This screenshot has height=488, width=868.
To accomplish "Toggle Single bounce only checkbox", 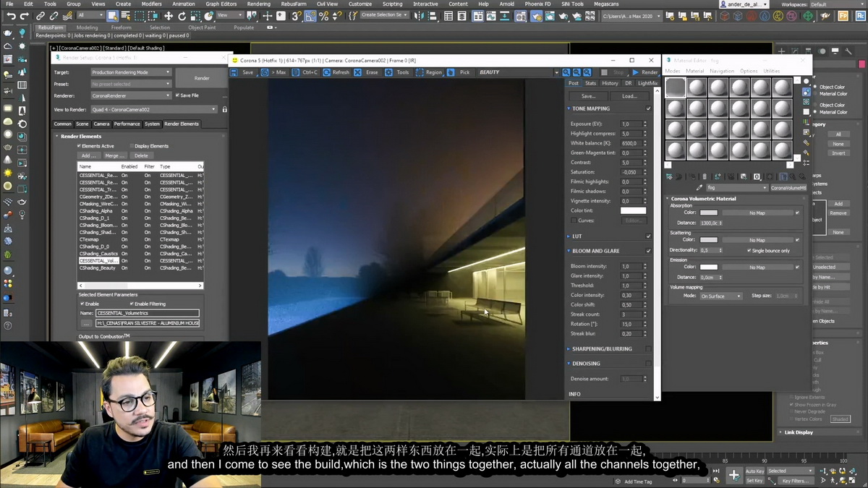I will point(749,251).
